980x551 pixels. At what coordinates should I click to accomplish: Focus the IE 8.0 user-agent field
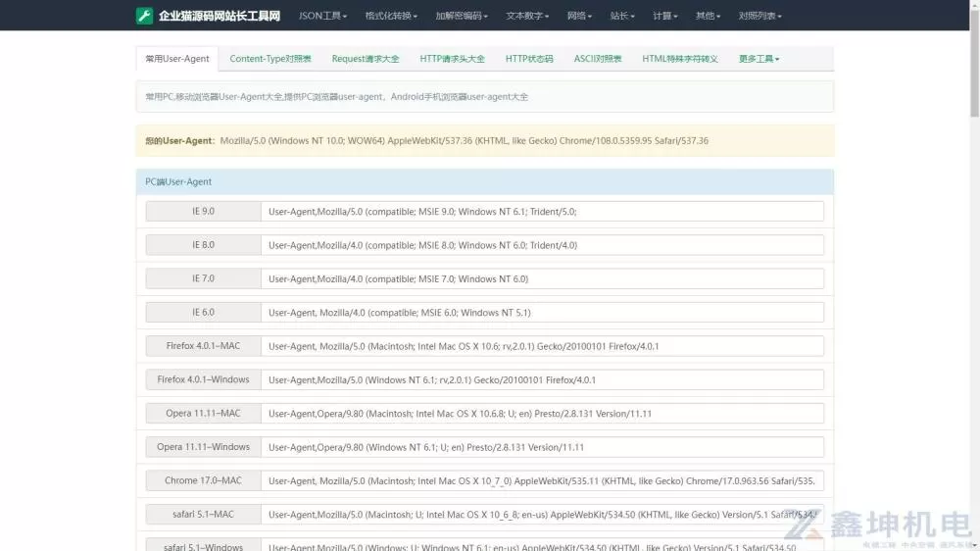542,245
